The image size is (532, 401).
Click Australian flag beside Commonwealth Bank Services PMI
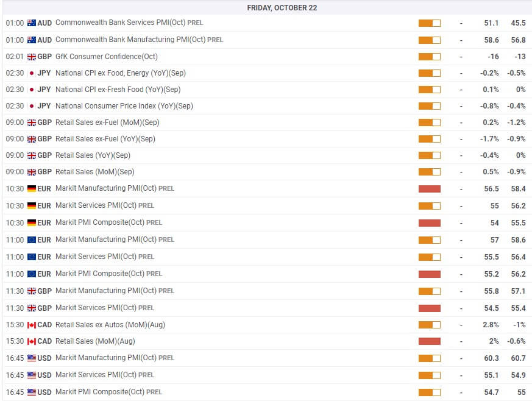pyautogui.click(x=32, y=23)
